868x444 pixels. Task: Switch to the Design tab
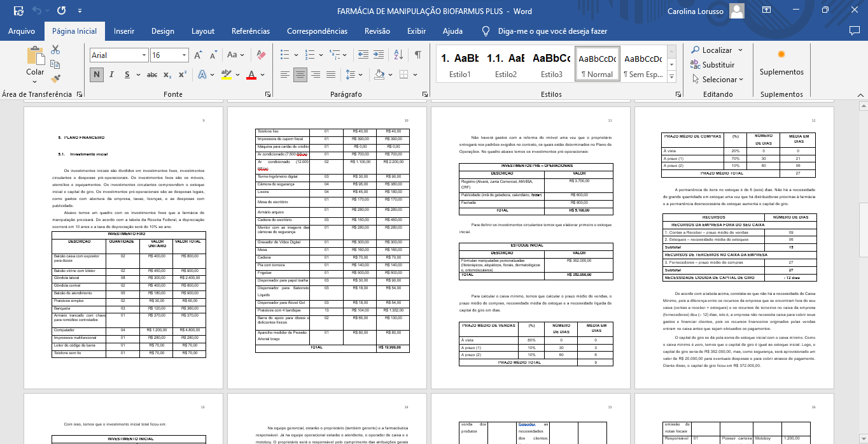pos(163,31)
